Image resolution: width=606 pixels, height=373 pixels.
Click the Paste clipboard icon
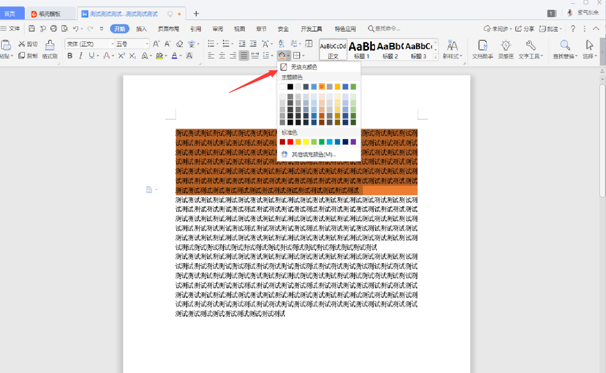click(6, 46)
